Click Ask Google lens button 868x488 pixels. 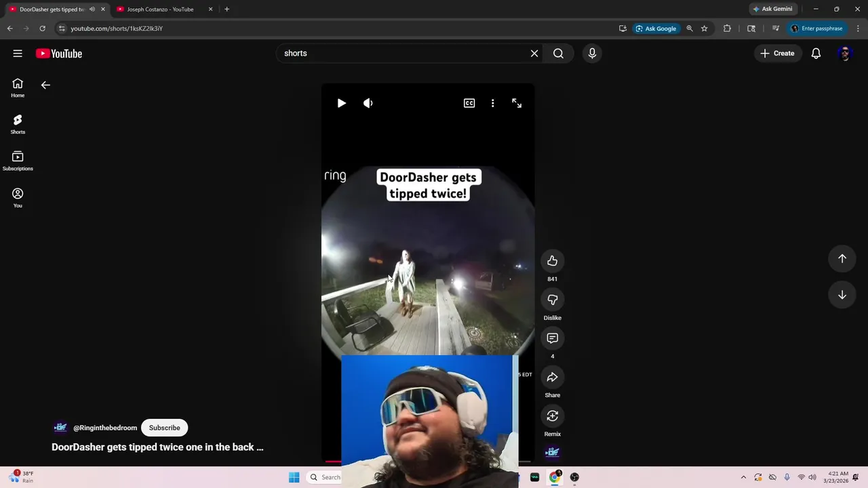click(x=656, y=28)
